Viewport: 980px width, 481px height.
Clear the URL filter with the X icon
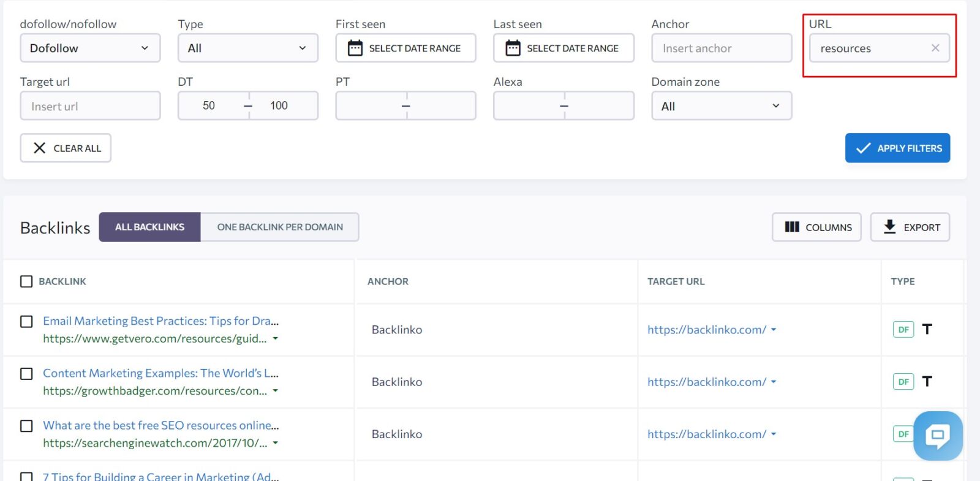pos(935,48)
